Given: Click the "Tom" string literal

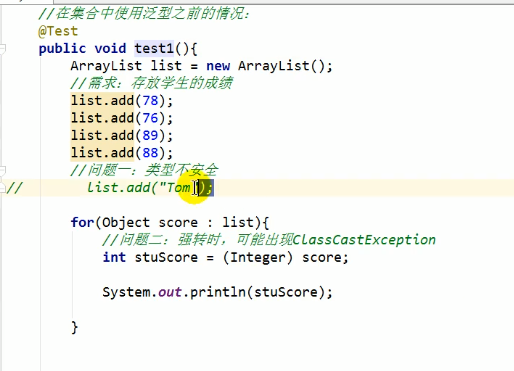Looking at the screenshot, I should click(x=178, y=187).
